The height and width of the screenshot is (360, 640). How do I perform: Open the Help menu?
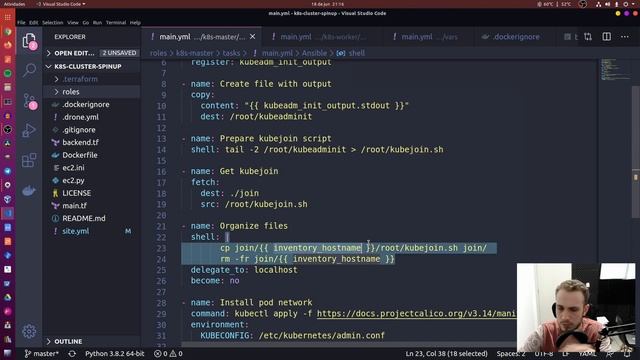136,22
